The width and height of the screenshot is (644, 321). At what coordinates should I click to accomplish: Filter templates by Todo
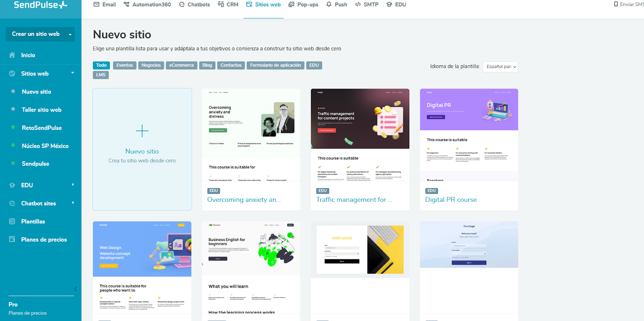101,65
